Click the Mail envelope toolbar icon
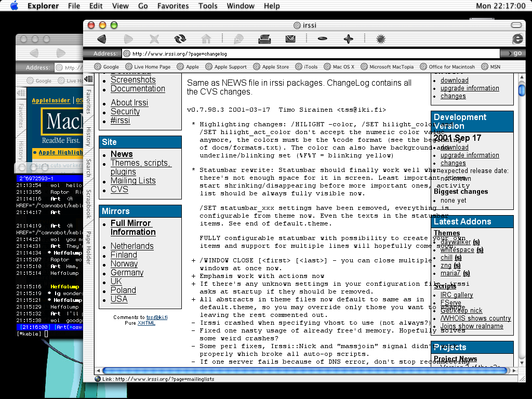The height and width of the screenshot is (399, 532). (290, 39)
